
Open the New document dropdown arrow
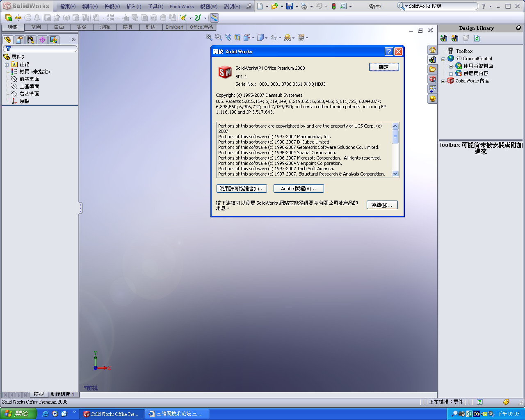coord(267,7)
